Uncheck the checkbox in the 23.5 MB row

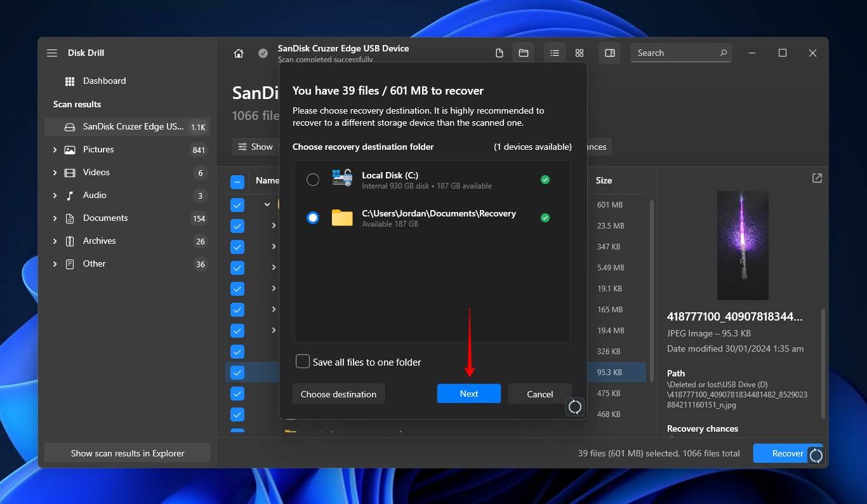tap(237, 226)
